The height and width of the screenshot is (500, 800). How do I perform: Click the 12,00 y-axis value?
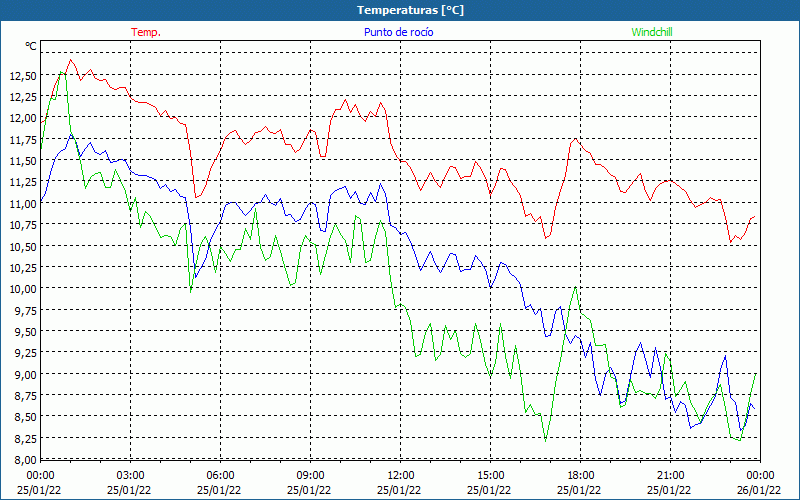tap(23, 118)
